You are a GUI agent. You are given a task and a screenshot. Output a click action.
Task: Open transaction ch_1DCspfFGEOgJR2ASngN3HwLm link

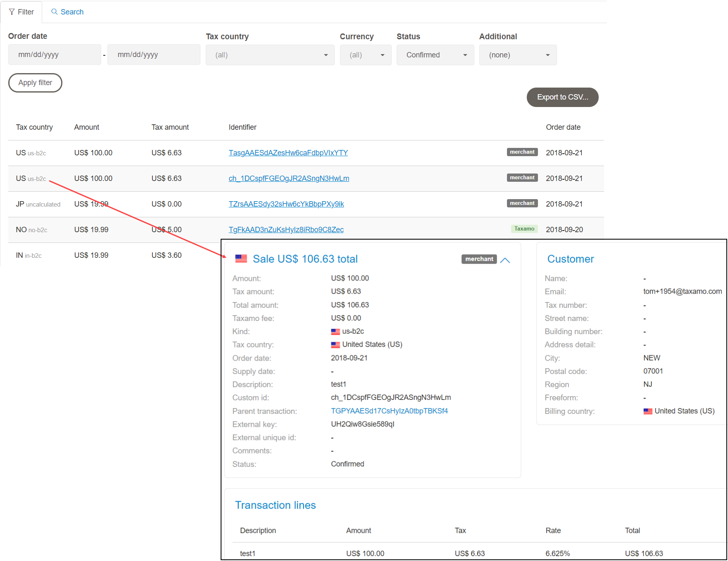pyautogui.click(x=289, y=178)
